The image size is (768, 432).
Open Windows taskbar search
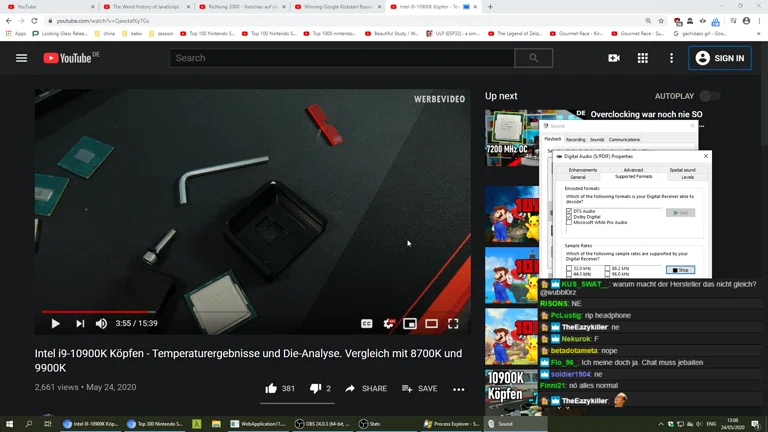pyautogui.click(x=28, y=424)
